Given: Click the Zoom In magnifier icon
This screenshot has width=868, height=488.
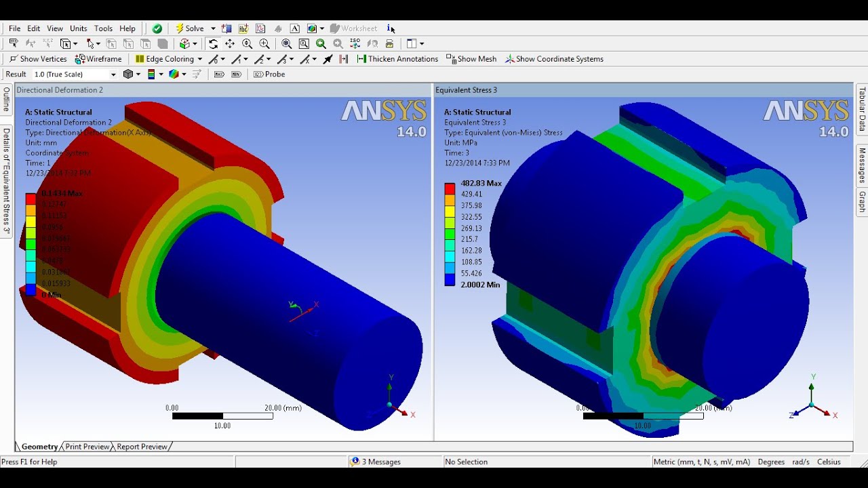Looking at the screenshot, I should (264, 43).
